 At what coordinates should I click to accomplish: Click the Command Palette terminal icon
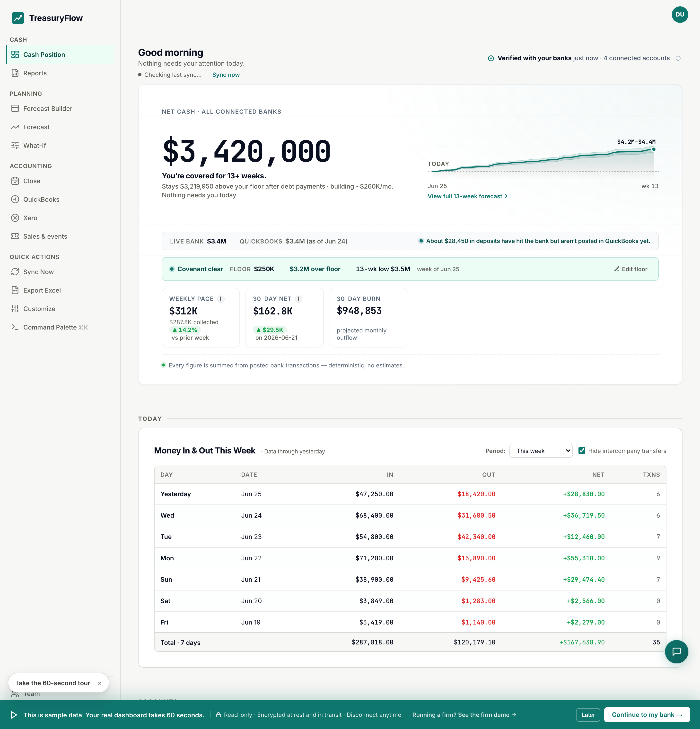click(x=15, y=327)
